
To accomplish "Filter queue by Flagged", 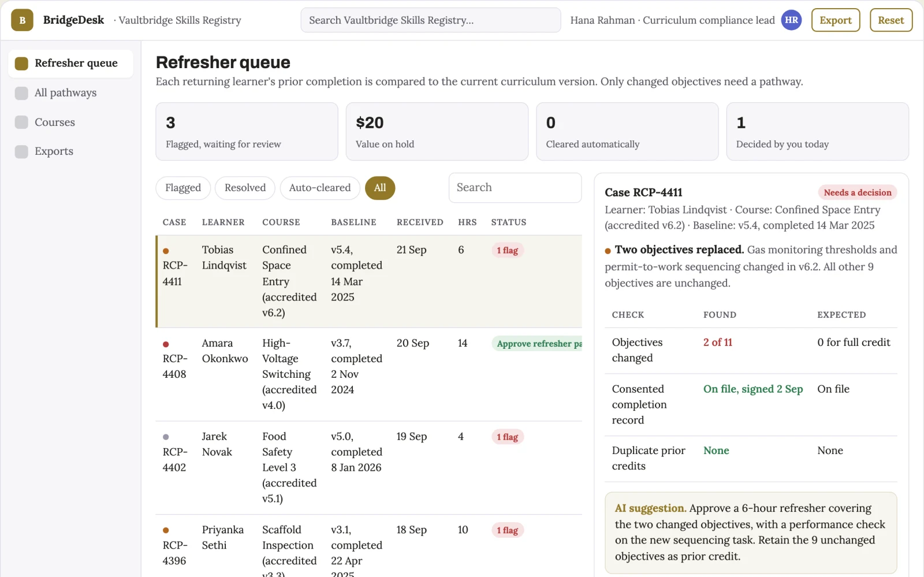I will coord(183,188).
